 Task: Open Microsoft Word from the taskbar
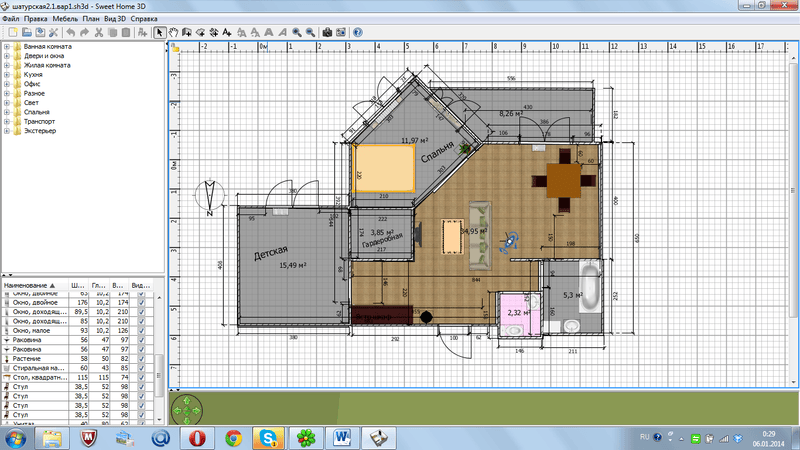pyautogui.click(x=340, y=437)
